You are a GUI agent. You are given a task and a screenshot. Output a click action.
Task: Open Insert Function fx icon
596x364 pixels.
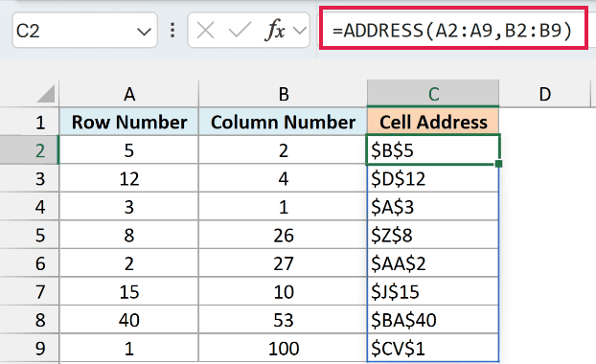[x=274, y=30]
